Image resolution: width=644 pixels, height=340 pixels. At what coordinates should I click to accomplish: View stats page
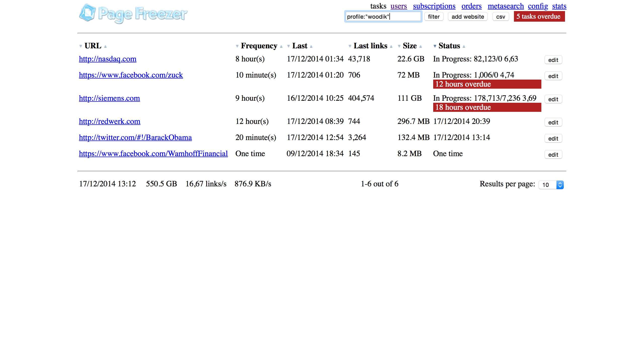point(559,6)
